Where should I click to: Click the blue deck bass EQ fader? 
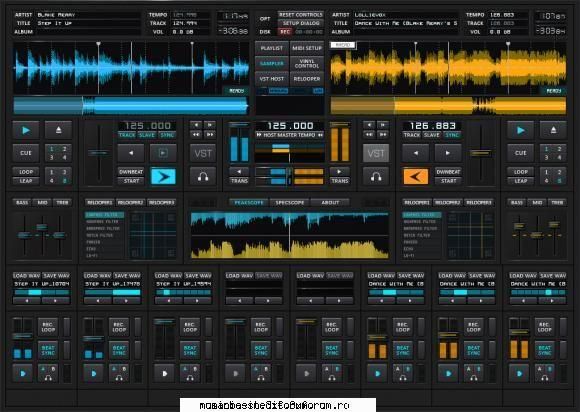24,235
